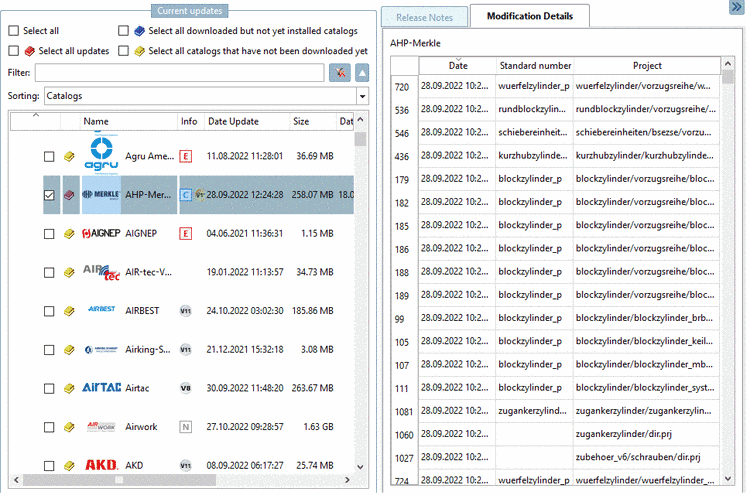Sort catalogs by Info column header
Image resolution: width=750 pixels, height=495 pixels.
click(x=190, y=121)
